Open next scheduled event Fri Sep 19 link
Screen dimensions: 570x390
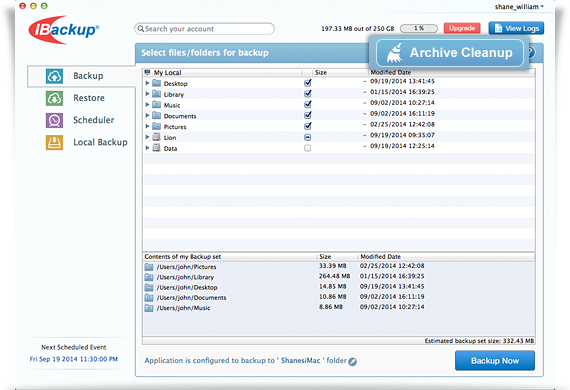pos(74,359)
